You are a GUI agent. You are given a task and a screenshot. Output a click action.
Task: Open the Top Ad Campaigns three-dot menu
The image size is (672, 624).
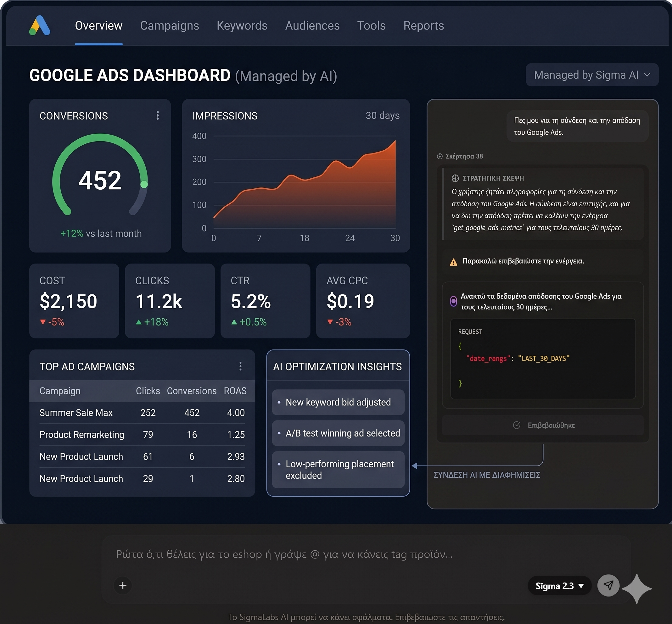pyautogui.click(x=240, y=366)
